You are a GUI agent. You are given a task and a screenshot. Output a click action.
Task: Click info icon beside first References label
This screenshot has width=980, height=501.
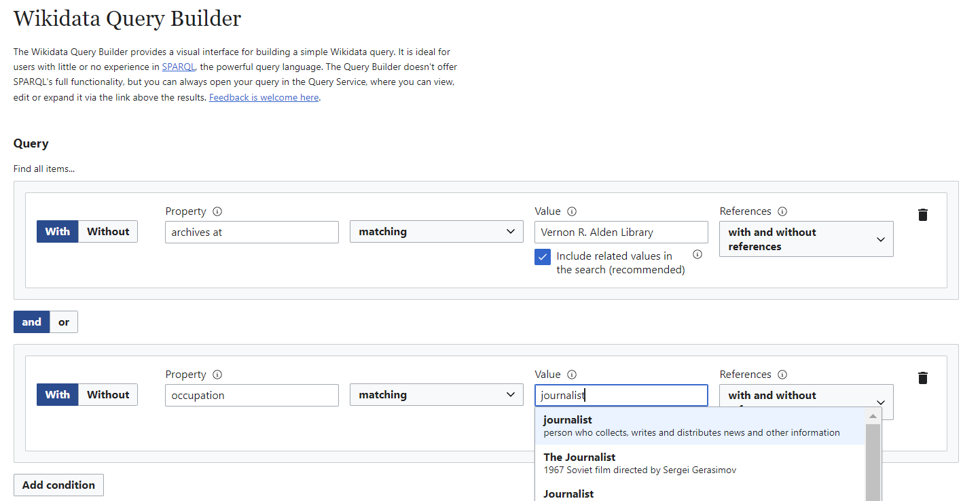point(782,211)
